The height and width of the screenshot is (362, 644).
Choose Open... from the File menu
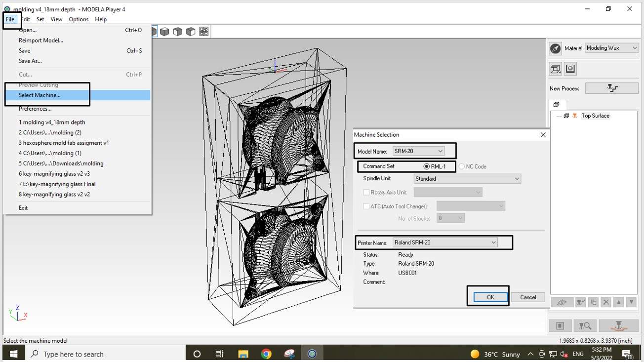coord(77,30)
